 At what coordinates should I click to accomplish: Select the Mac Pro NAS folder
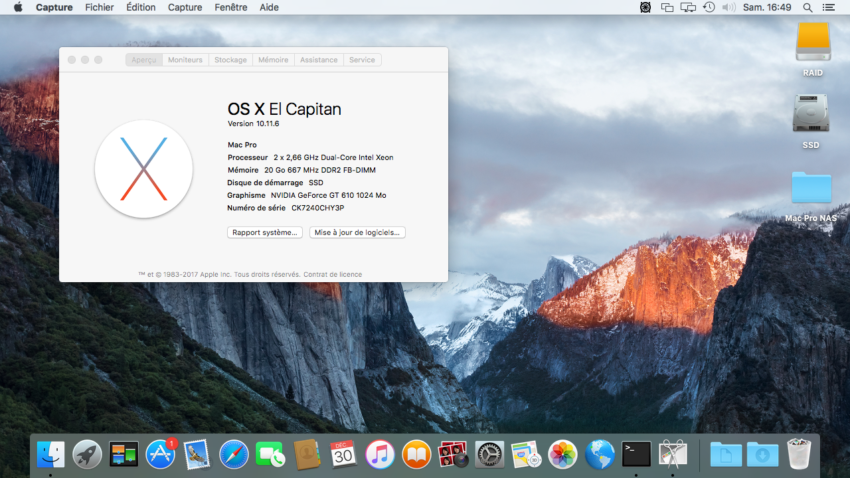click(811, 189)
